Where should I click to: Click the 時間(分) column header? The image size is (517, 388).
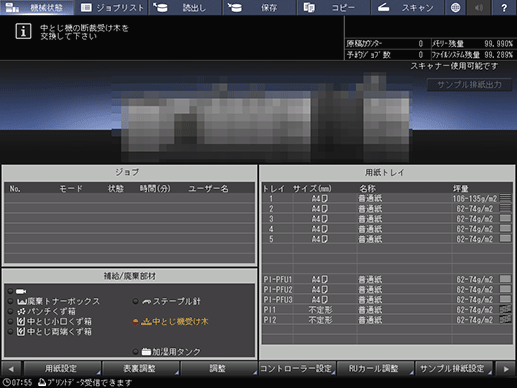pyautogui.click(x=155, y=189)
